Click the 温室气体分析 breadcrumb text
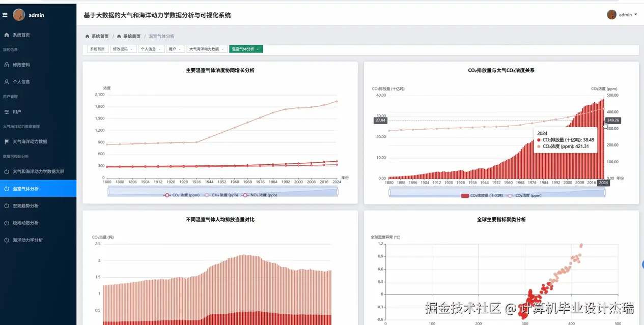Screen dimensions: 644x325 pyautogui.click(x=161, y=36)
